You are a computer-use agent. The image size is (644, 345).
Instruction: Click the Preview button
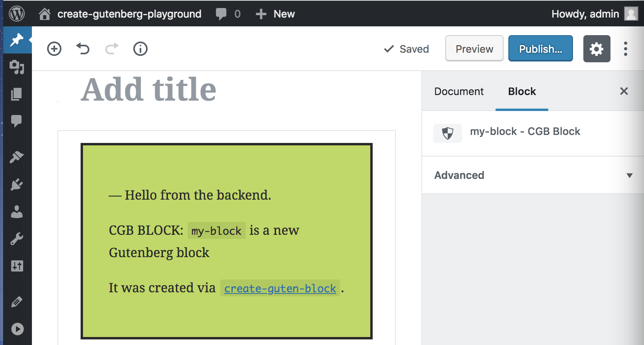474,48
